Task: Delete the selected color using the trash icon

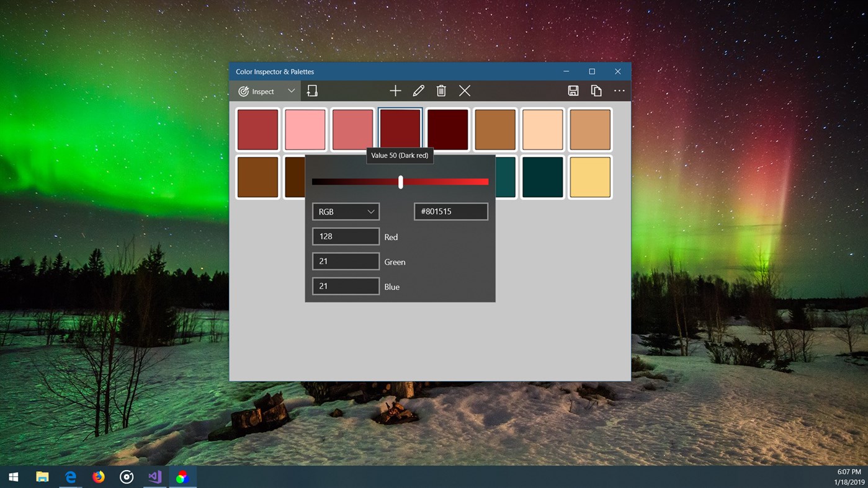Action: pyautogui.click(x=441, y=91)
